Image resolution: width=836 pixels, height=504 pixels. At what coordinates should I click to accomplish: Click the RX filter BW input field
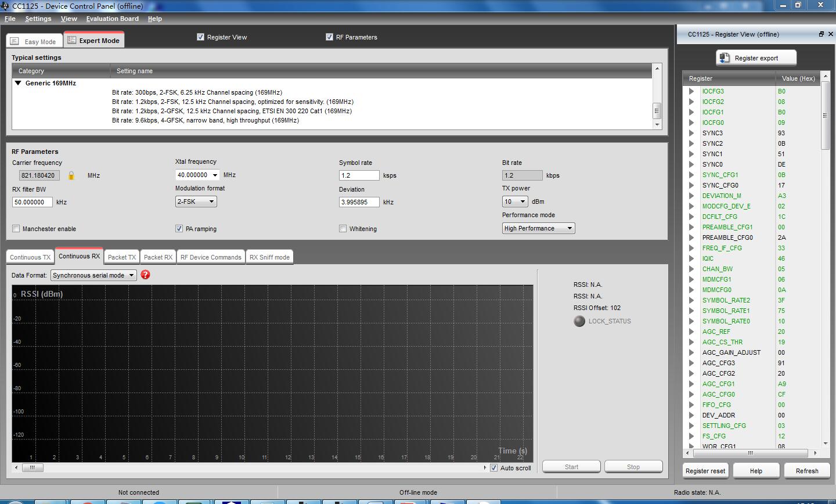click(33, 202)
